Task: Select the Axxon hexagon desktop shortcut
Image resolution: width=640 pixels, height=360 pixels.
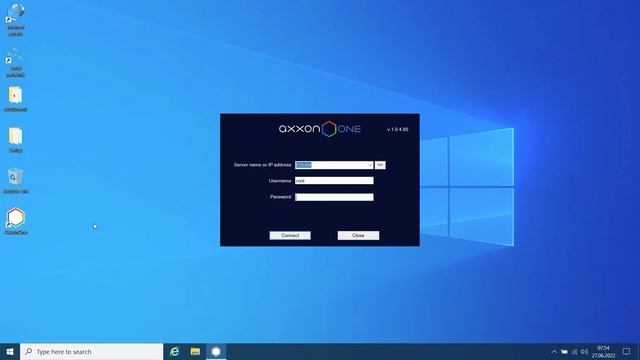Action: (16, 221)
